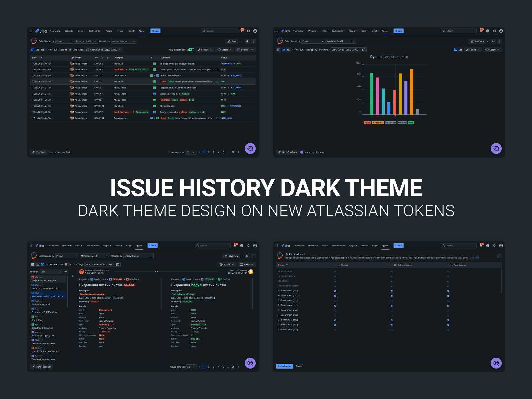Click Send Feedback button in the chart panel
This screenshot has height=399, width=532.
(288, 152)
